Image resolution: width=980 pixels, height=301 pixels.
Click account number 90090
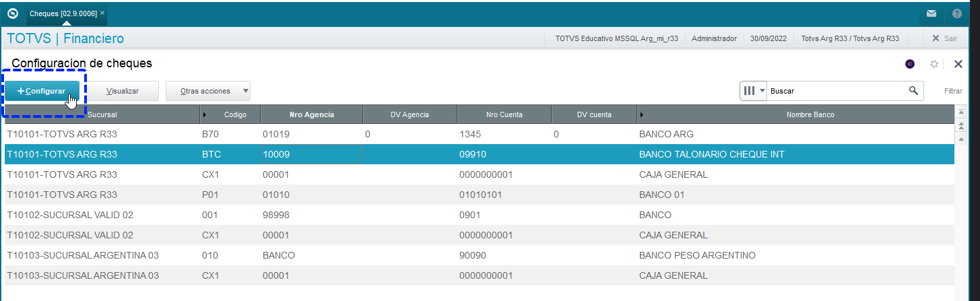click(x=472, y=255)
